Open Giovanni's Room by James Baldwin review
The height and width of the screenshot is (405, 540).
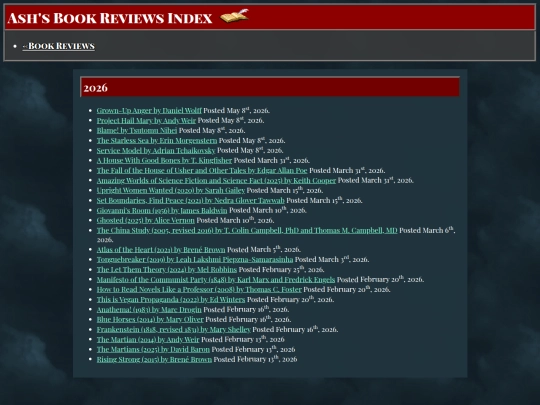162,210
